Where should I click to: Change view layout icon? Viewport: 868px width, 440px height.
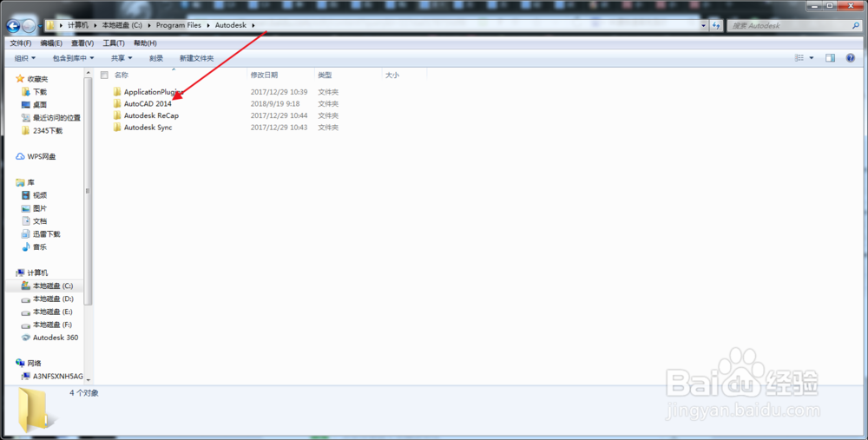799,57
